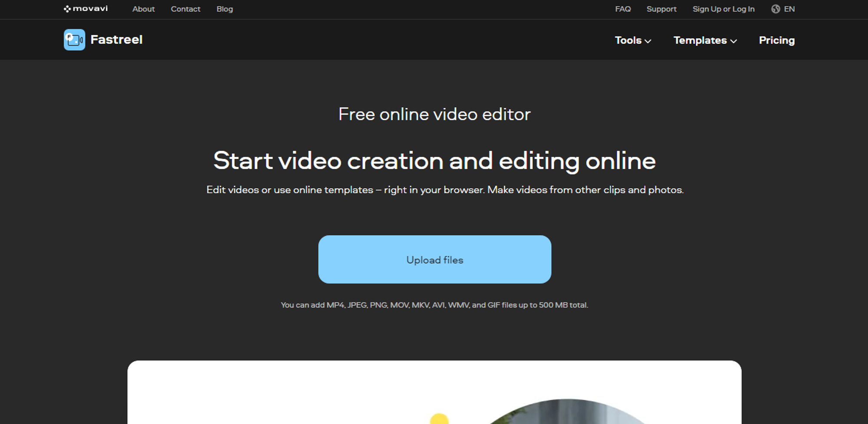Click the Fastreel brand name

[x=116, y=40]
